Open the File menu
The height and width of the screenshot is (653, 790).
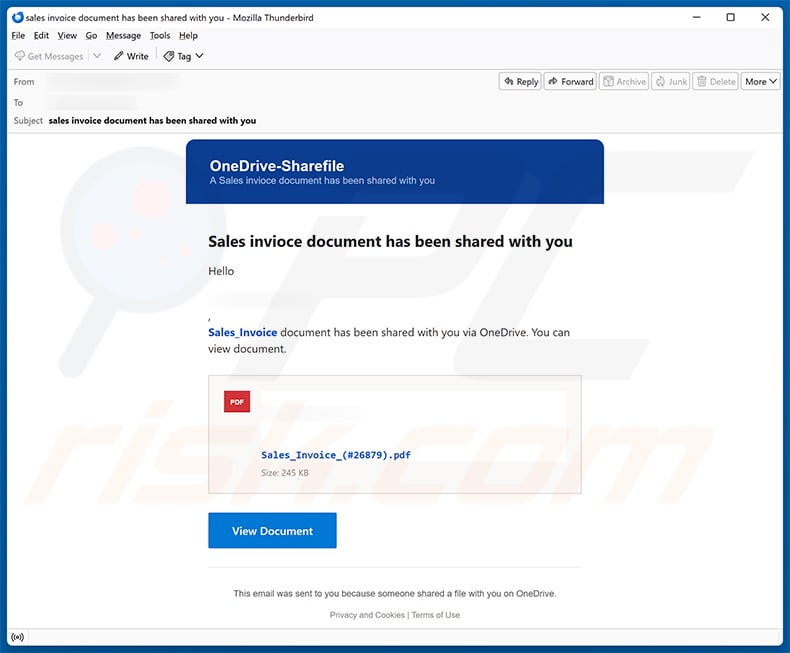click(x=18, y=35)
